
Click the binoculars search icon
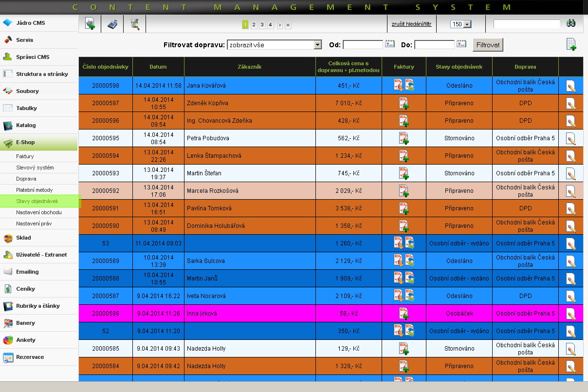coord(571,23)
